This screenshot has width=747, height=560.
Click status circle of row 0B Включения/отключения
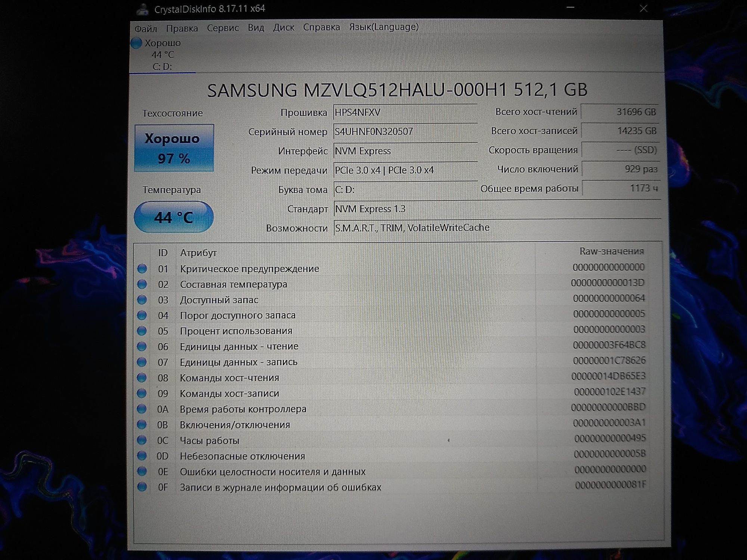tap(142, 424)
